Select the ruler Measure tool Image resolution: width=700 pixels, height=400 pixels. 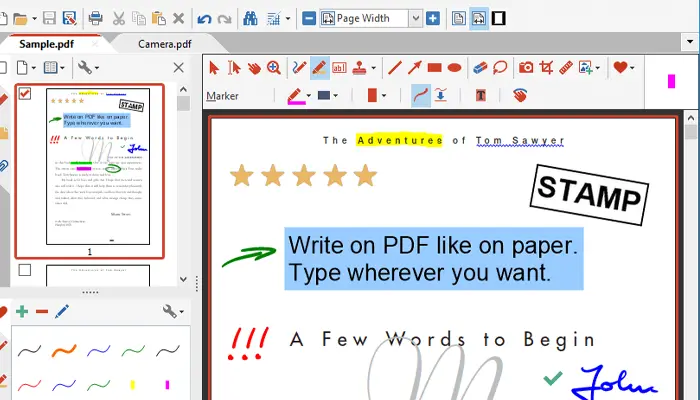(566, 68)
